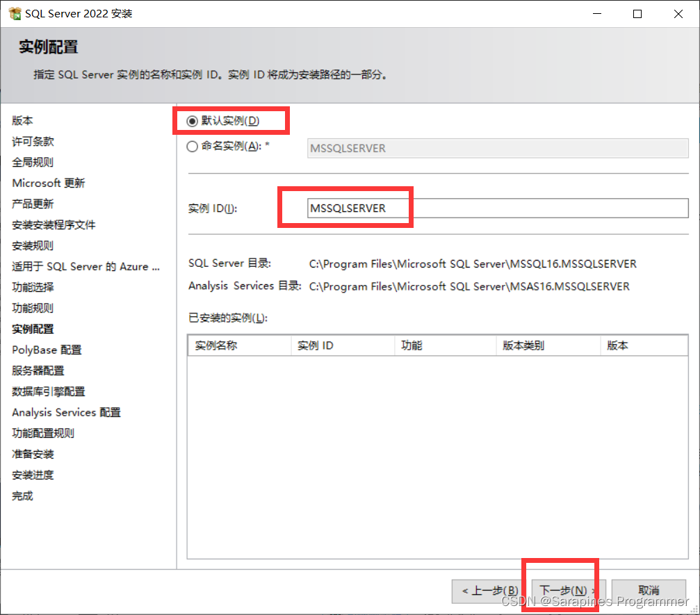Select the PolyBase 配置 step
This screenshot has width=700, height=615.
point(47,350)
